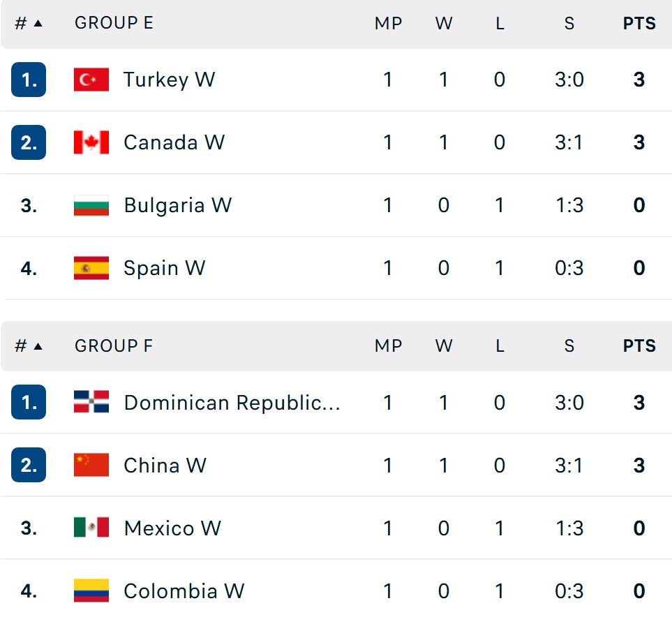Select Group E first place badge

29,80
